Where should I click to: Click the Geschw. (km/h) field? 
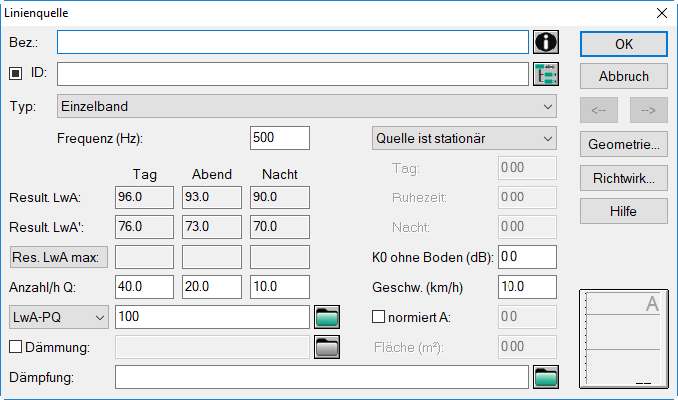527,287
